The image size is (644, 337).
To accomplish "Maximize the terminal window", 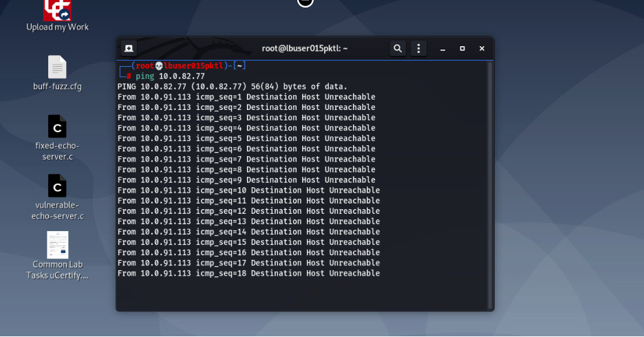I will point(462,48).
